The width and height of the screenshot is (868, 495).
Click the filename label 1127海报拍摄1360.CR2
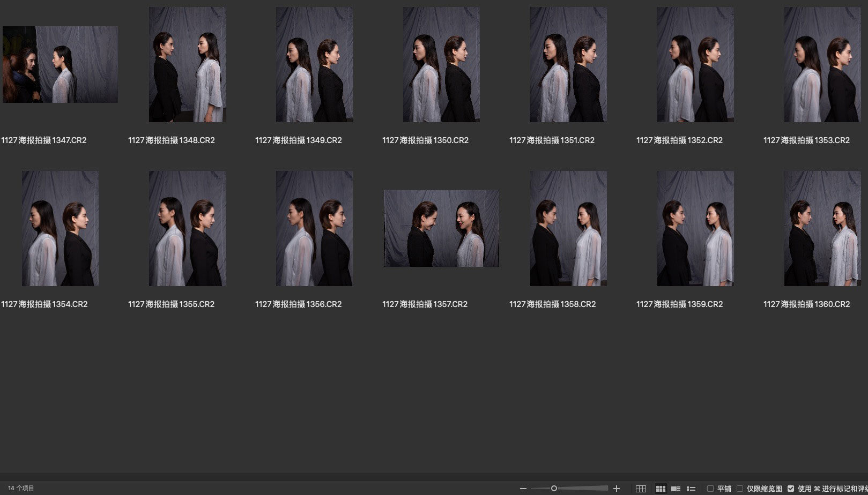pos(806,304)
